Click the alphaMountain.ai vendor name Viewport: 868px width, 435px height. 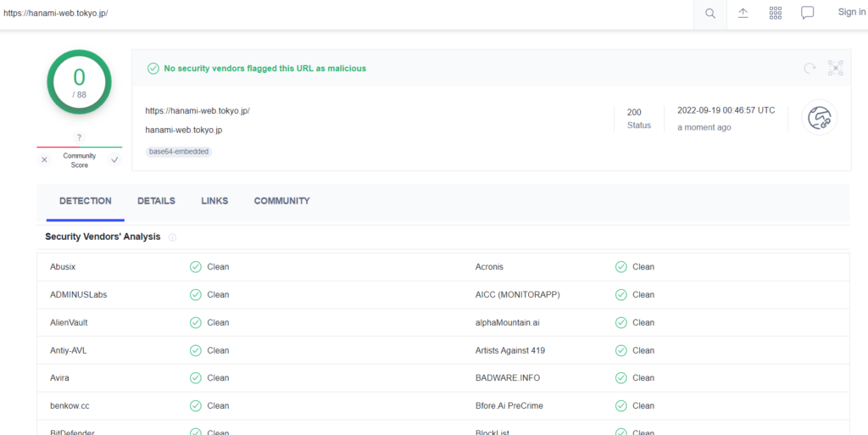click(x=507, y=322)
